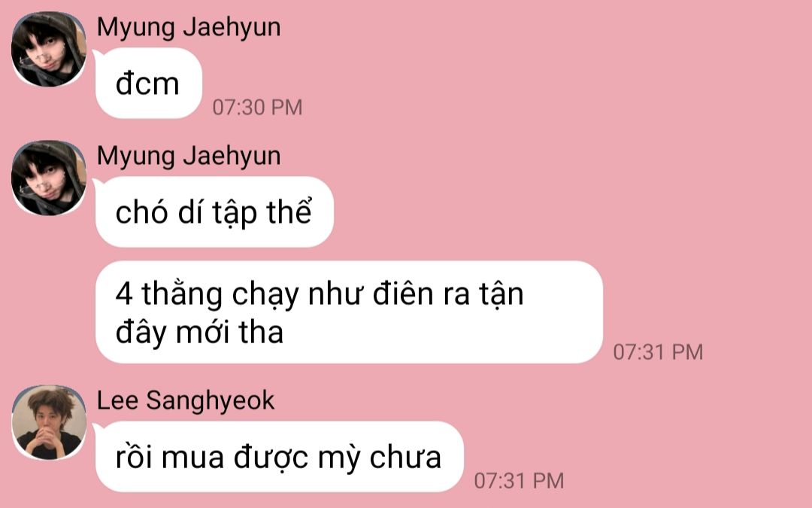Tap Lee Sanghyeok's profile picture
812x508 pixels.
click(x=49, y=422)
